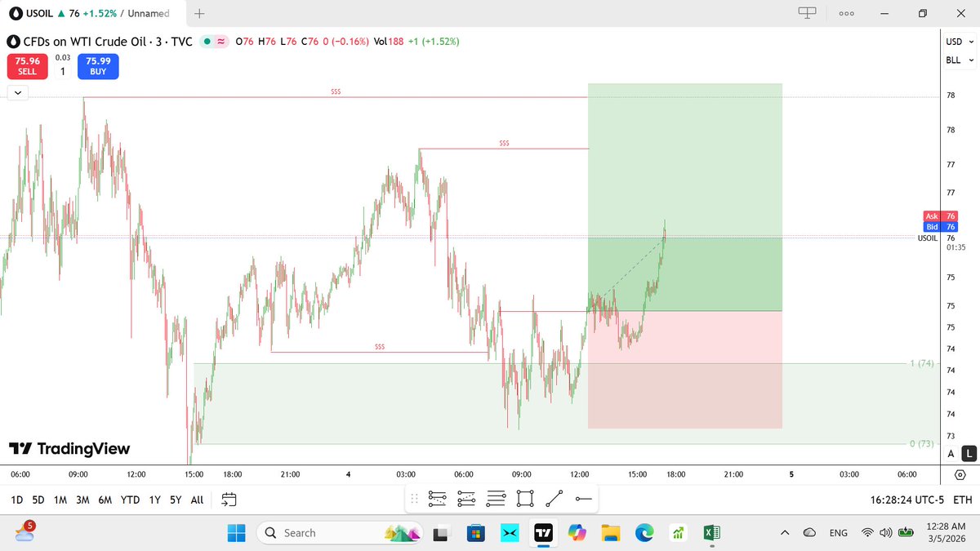Click the Ask 76 price label
Viewport: 980px width, 551px height.
940,216
